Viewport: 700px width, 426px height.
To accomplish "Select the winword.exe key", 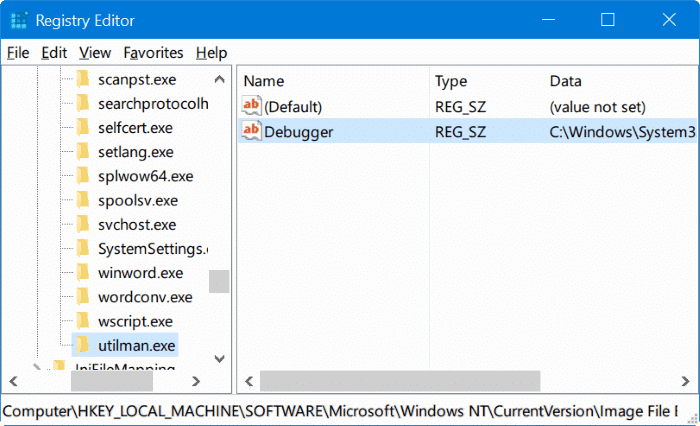I will tap(141, 273).
